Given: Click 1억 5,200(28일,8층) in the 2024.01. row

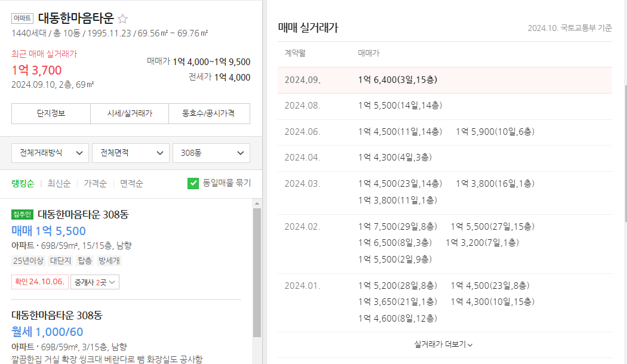Looking at the screenshot, I should [x=398, y=286].
